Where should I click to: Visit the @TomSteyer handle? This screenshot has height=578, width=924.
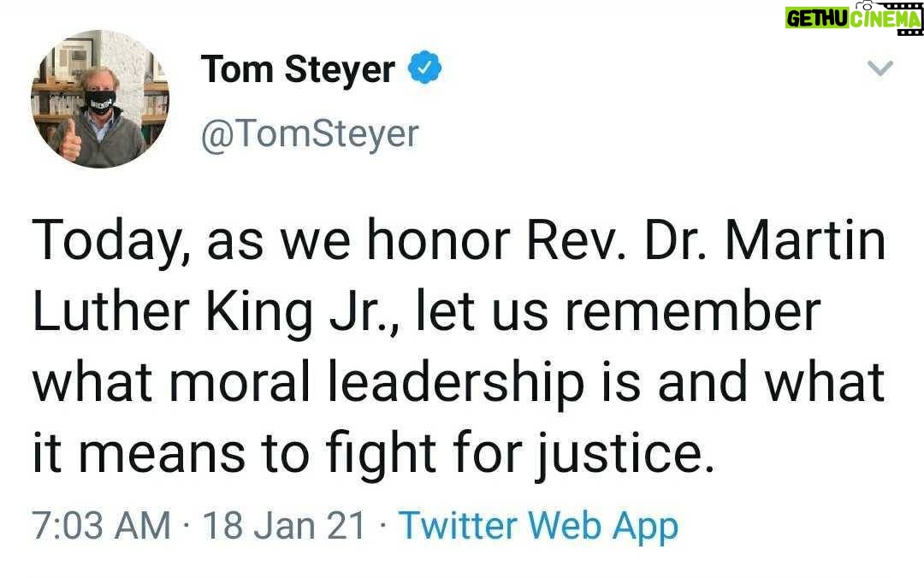coord(310,133)
